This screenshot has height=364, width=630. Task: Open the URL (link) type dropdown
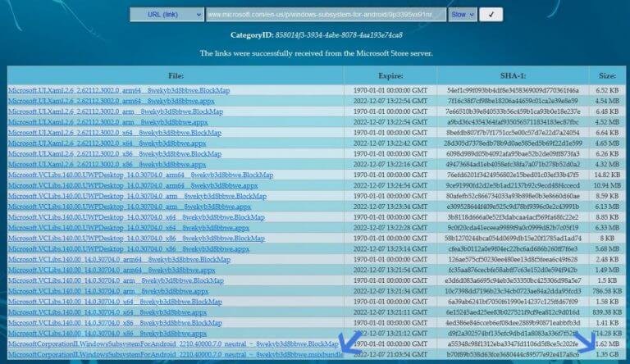167,15
